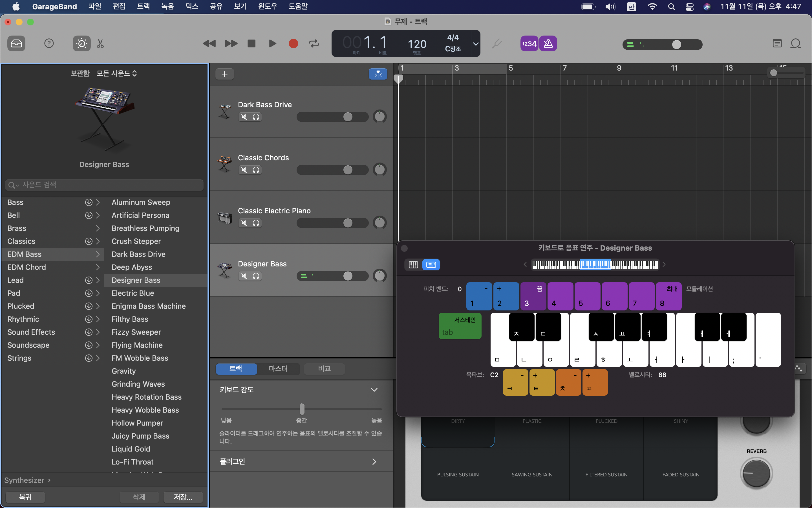Expand the Pad category chevron
Image resolution: width=812 pixels, height=508 pixels.
(x=98, y=293)
